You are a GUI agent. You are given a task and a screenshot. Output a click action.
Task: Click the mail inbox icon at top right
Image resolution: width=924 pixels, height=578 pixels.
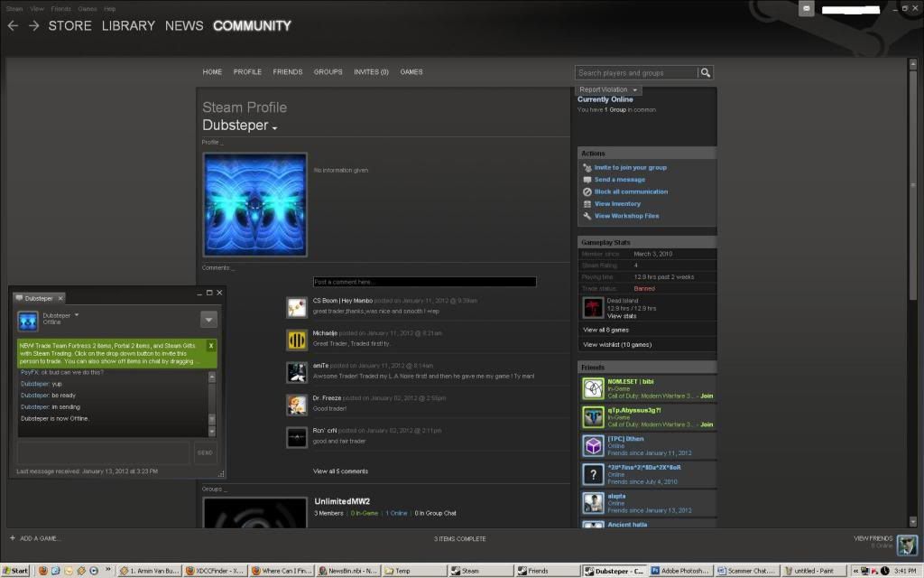click(x=806, y=9)
